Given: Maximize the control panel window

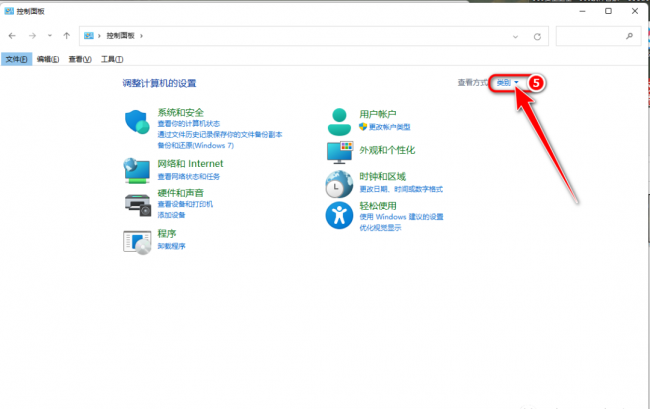Looking at the screenshot, I should tap(608, 11).
